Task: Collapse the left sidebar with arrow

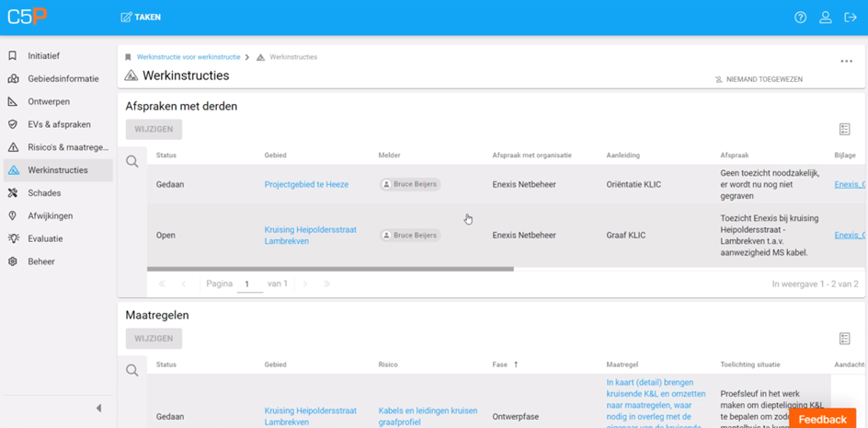Action: 98,408
